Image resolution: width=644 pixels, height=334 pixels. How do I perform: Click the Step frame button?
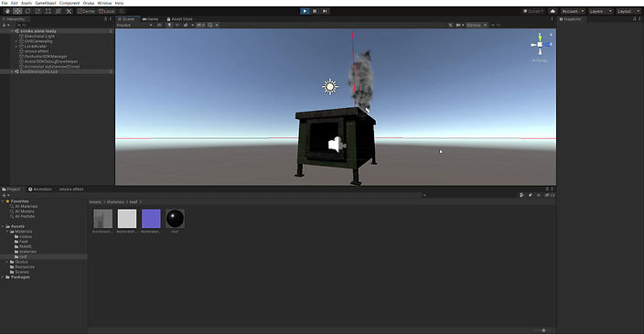(x=325, y=11)
